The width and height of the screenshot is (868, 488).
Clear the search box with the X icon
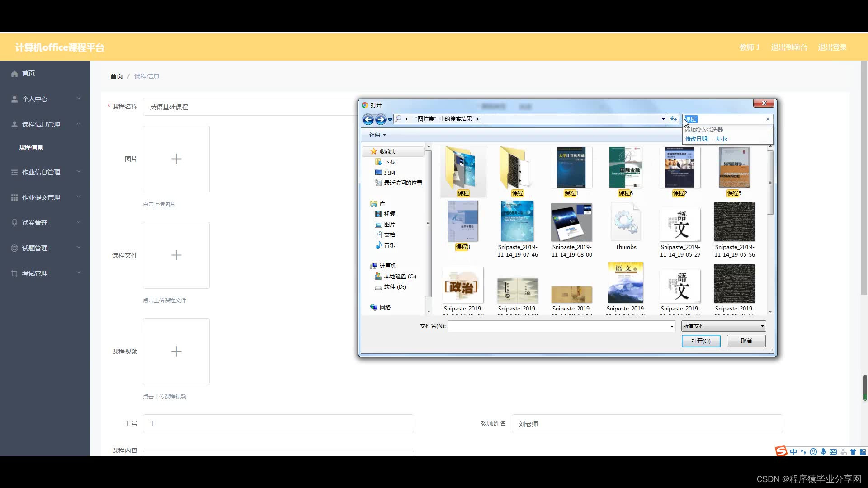tap(768, 119)
